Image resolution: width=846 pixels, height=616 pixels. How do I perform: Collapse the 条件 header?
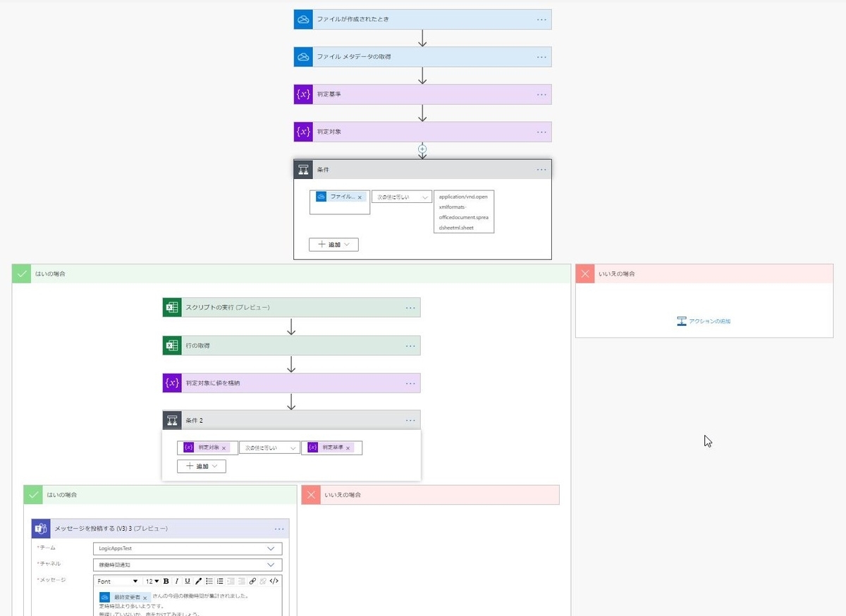422,169
